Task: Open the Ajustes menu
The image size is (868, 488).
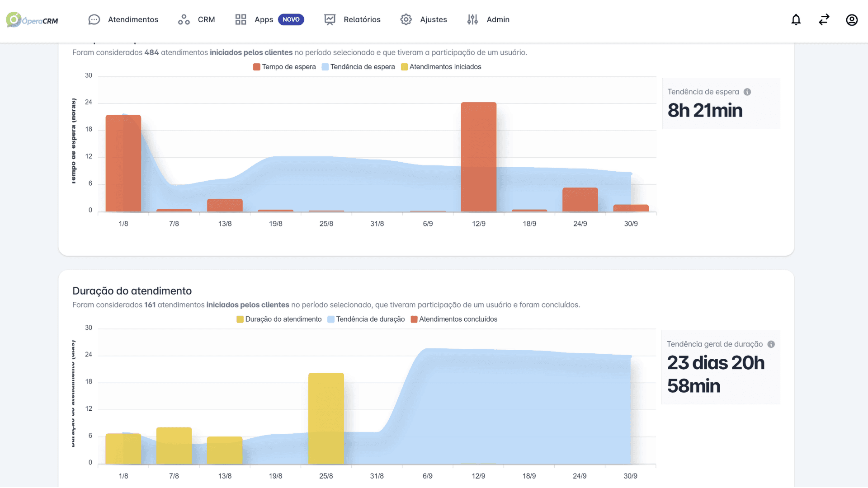Action: pyautogui.click(x=433, y=19)
